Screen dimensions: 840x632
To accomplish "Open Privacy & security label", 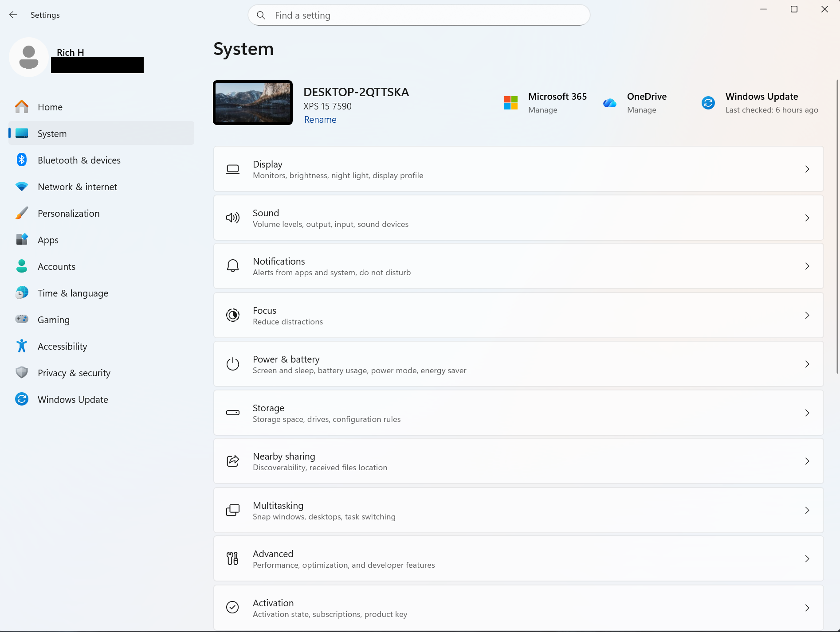I will pos(74,373).
